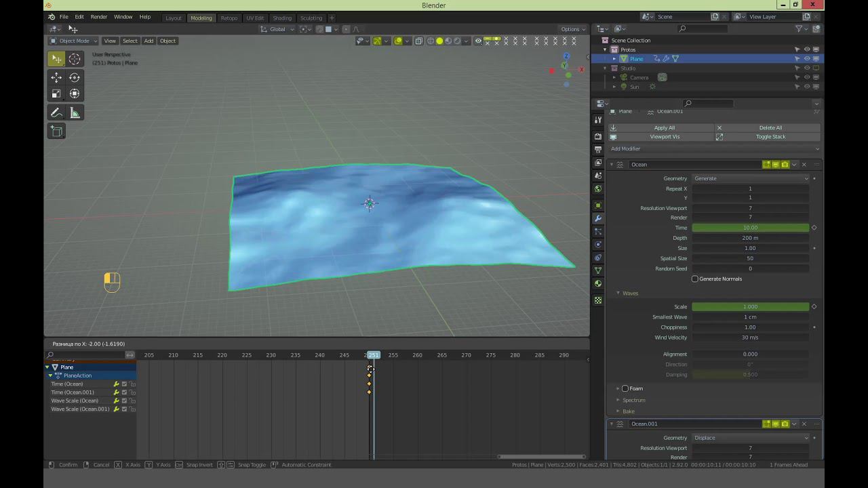Open the Material properties tab icon

pyautogui.click(x=597, y=283)
